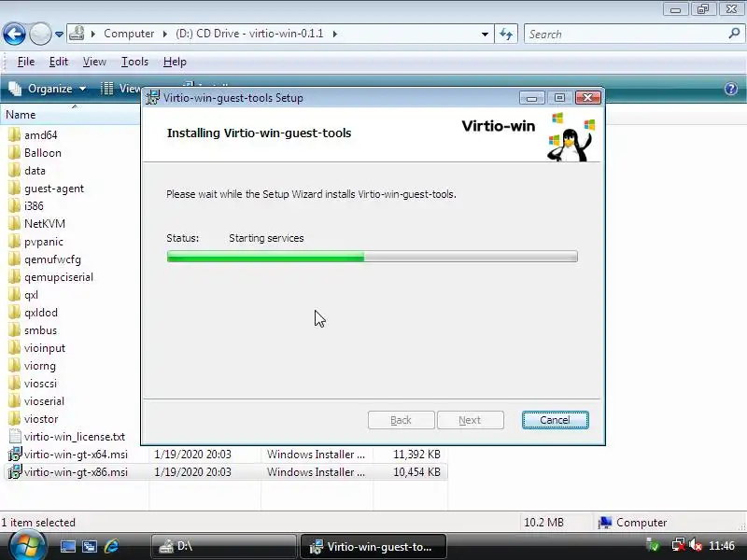
Task: Click the Cancel button in Setup wizard
Action: coord(555,420)
